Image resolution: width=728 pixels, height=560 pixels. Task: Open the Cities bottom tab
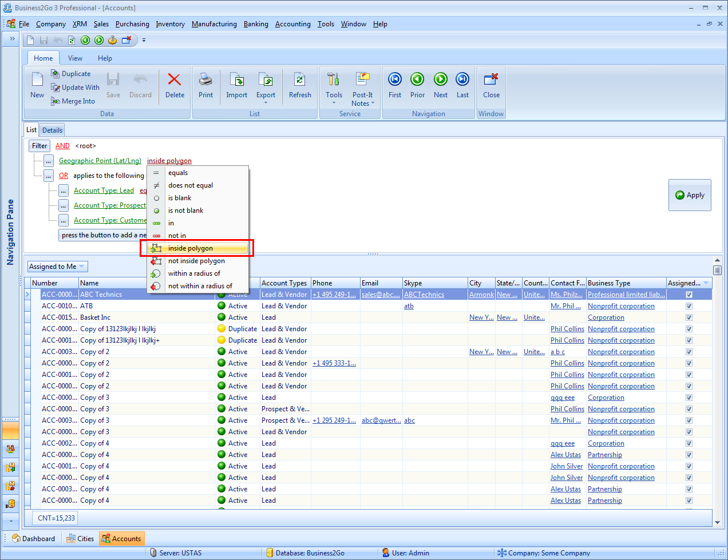80,539
